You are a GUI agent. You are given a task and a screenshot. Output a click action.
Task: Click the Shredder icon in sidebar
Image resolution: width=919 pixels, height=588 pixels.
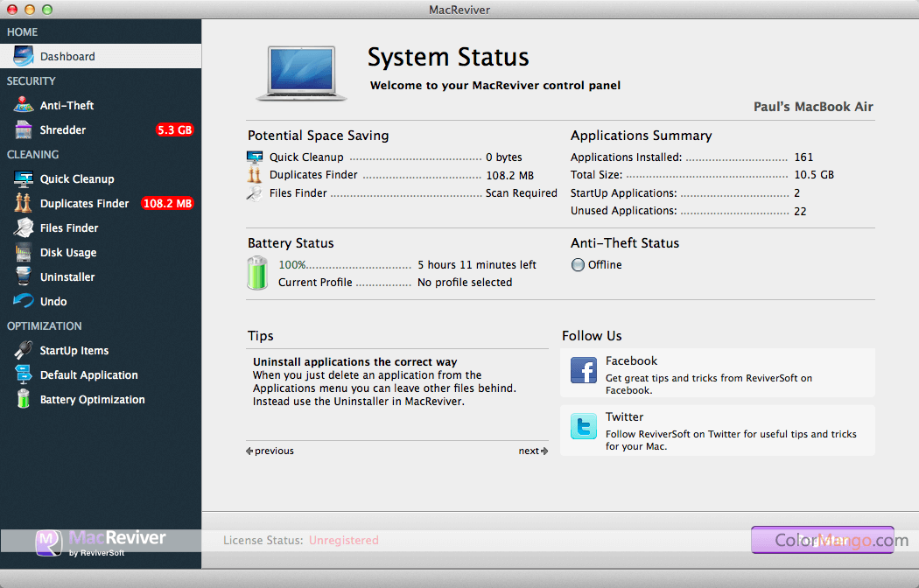click(x=24, y=130)
